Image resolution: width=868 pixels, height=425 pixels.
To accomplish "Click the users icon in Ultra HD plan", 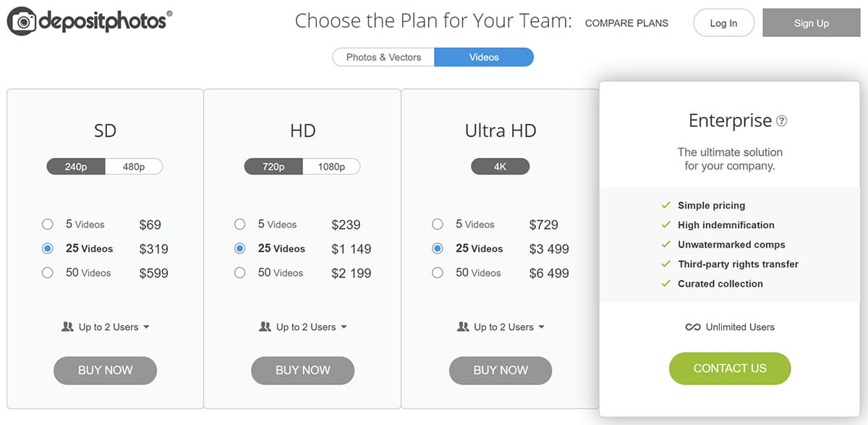I will (463, 327).
